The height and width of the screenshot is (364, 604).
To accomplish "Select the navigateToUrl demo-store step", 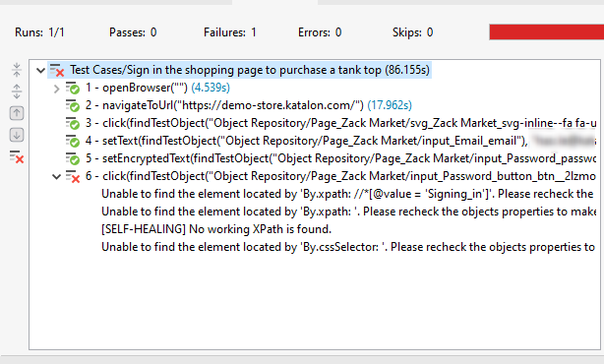I will [x=249, y=105].
